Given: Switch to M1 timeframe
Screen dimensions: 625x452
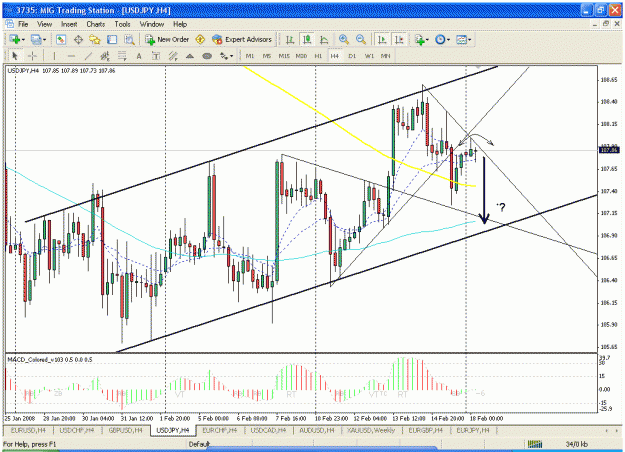Looking at the screenshot, I should [250, 56].
